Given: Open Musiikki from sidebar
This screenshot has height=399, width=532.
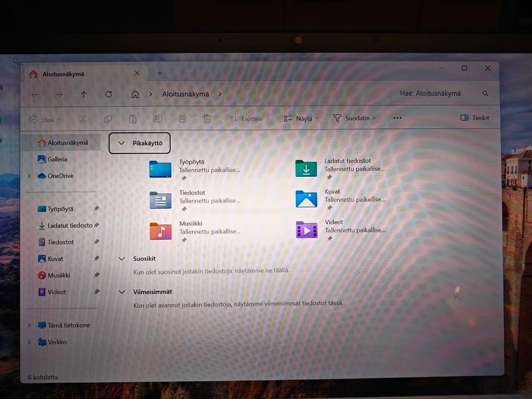Looking at the screenshot, I should [54, 275].
